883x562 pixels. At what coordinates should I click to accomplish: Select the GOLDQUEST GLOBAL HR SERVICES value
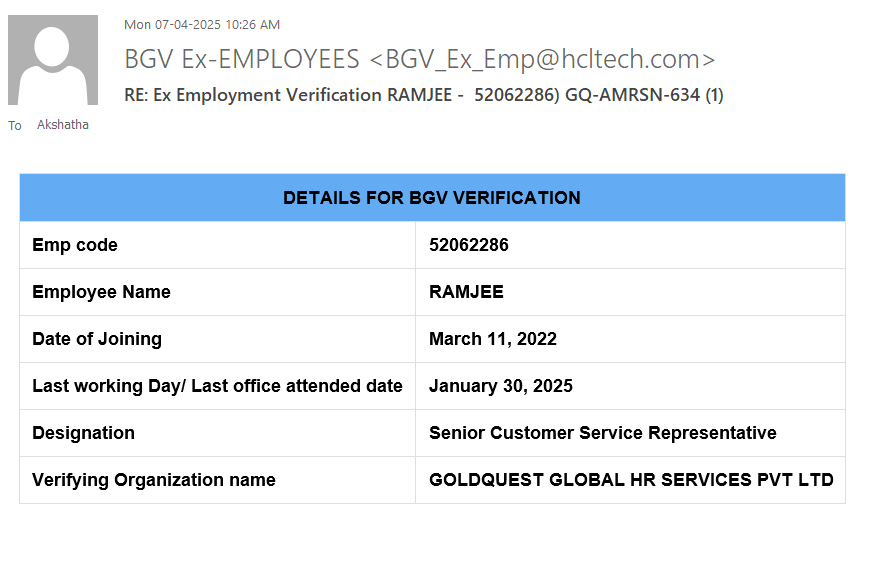tap(630, 480)
